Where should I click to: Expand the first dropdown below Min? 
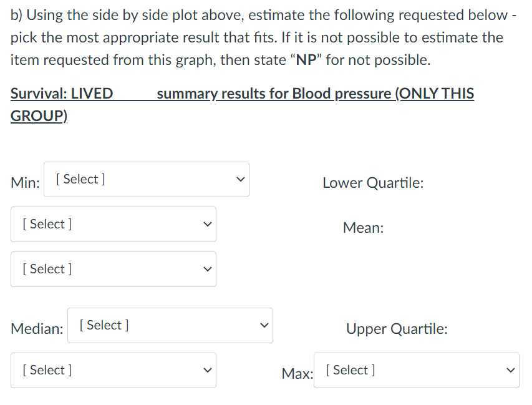[x=113, y=224]
